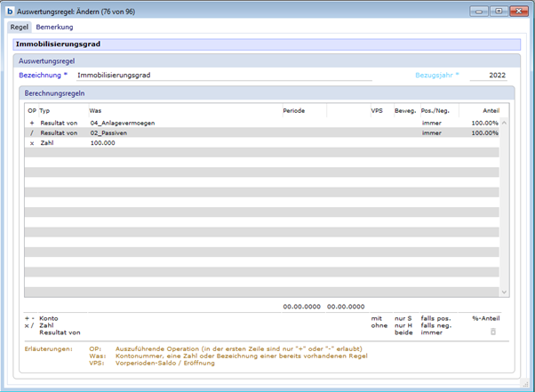
Task: Click the 'immer' cell of the 02_Passiven row
Action: (431, 132)
